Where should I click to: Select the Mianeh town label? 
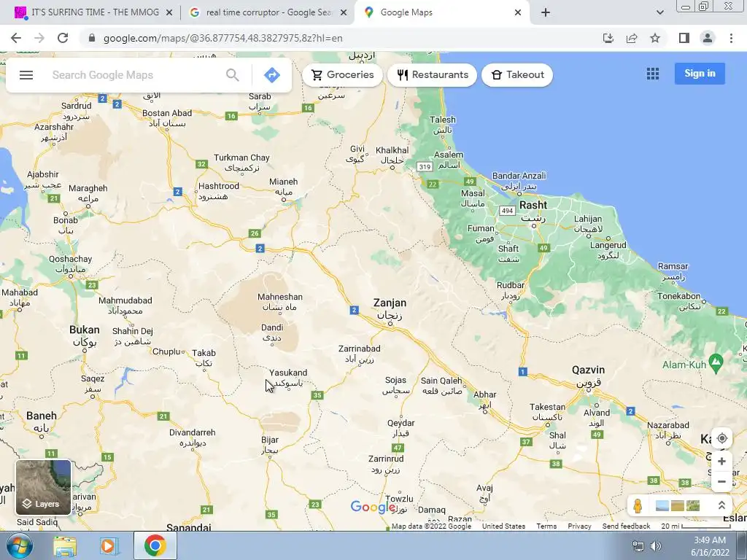pyautogui.click(x=284, y=187)
